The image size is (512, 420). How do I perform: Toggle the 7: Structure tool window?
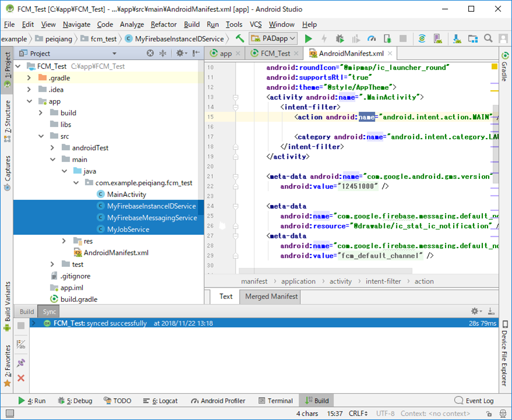7,121
